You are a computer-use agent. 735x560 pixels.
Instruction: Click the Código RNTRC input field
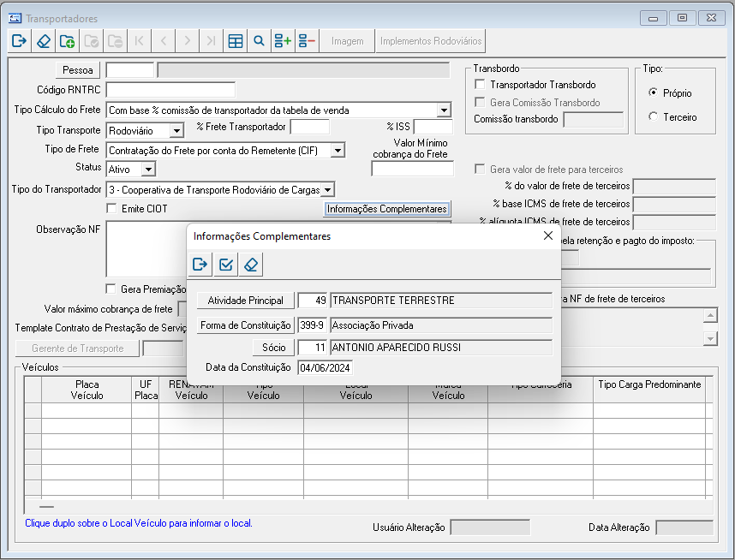(170, 90)
